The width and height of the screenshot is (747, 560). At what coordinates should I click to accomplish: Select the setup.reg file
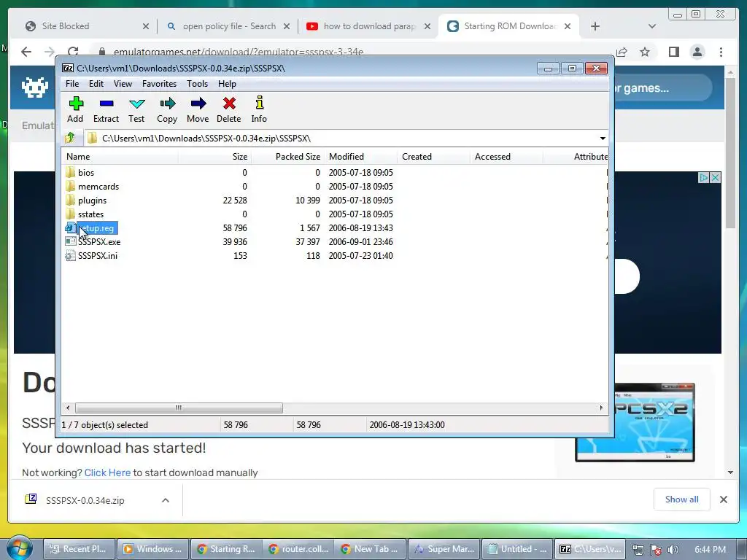pos(90,228)
